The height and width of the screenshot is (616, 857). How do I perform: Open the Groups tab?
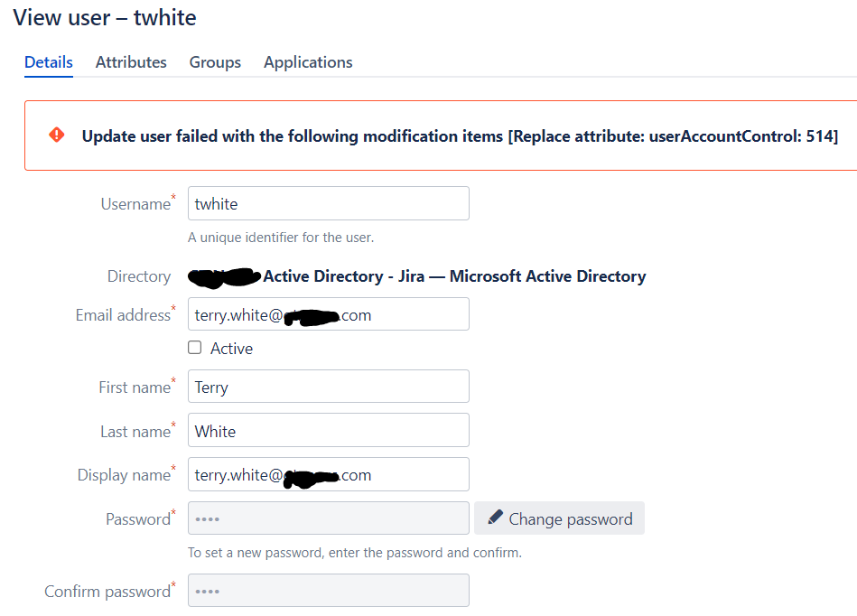tap(215, 62)
